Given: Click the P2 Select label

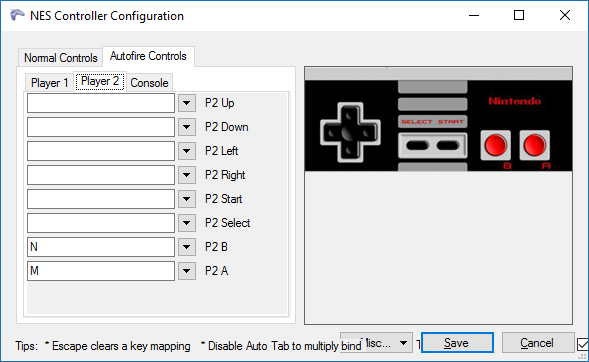Looking at the screenshot, I should (227, 223).
